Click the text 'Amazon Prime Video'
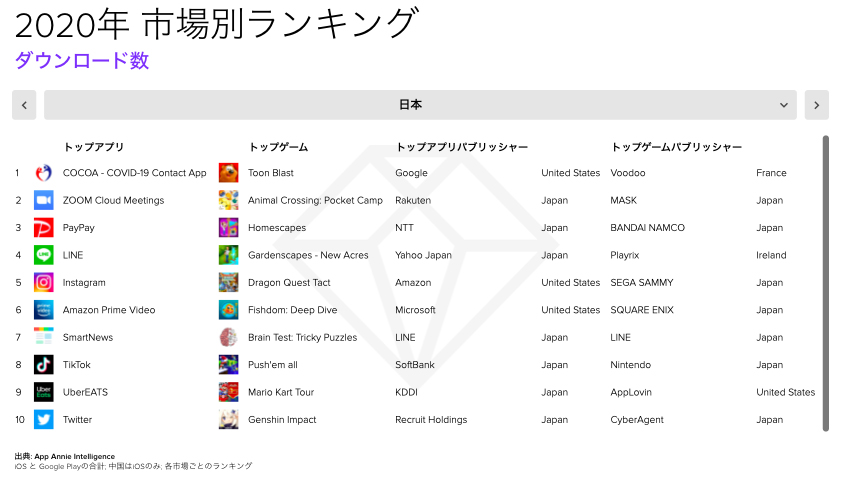The height and width of the screenshot is (478, 859). point(109,310)
